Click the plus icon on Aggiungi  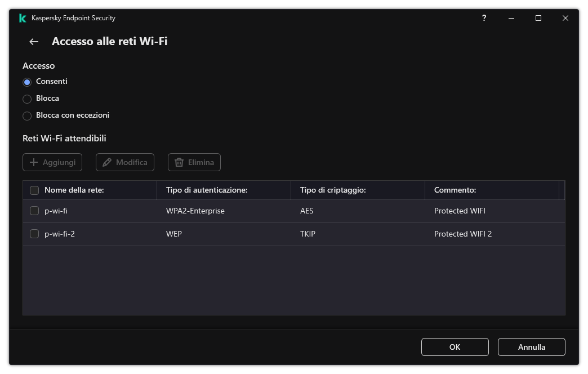point(34,162)
